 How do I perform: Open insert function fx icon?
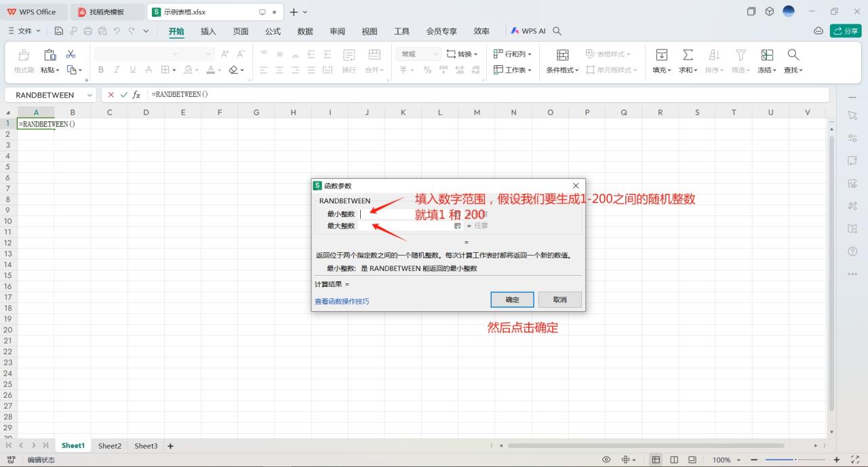[136, 95]
